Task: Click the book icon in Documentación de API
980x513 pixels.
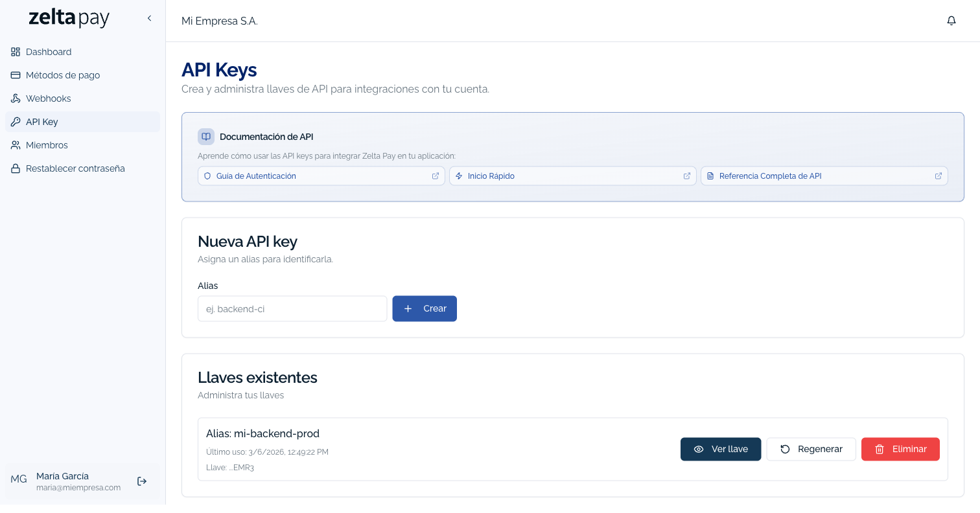Action: click(x=205, y=137)
